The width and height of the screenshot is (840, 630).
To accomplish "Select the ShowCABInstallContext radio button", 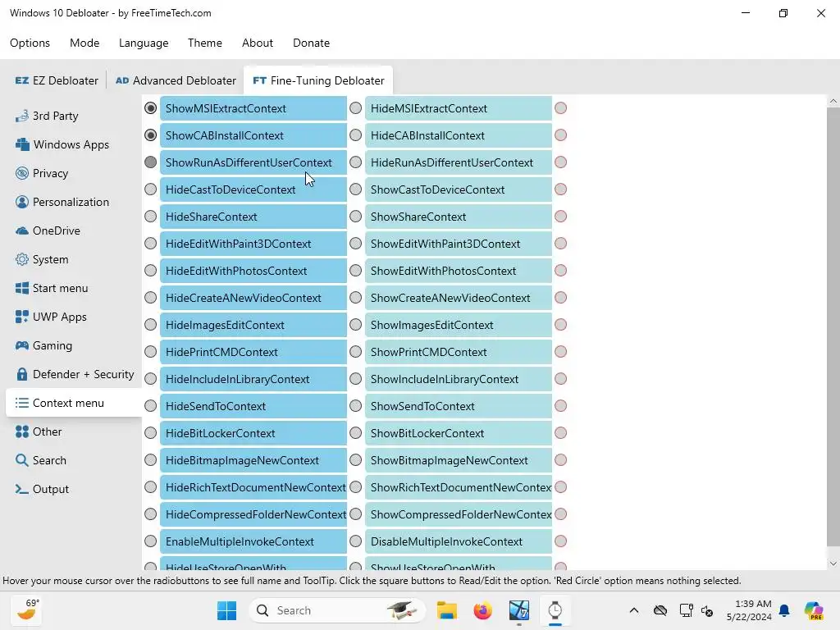I will pos(151,135).
